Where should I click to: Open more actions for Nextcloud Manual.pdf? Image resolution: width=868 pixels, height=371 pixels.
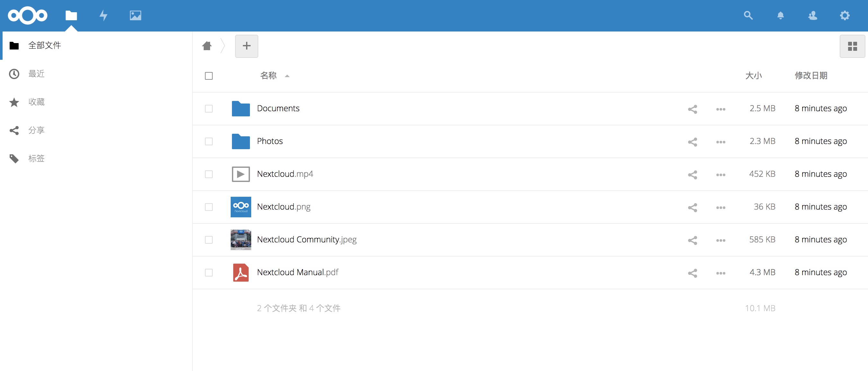tap(721, 273)
